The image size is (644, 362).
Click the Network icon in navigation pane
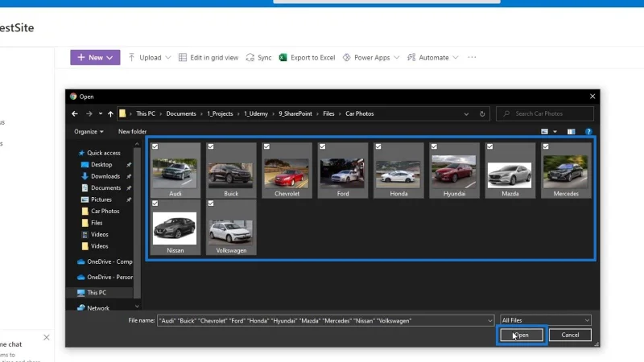pos(81,308)
